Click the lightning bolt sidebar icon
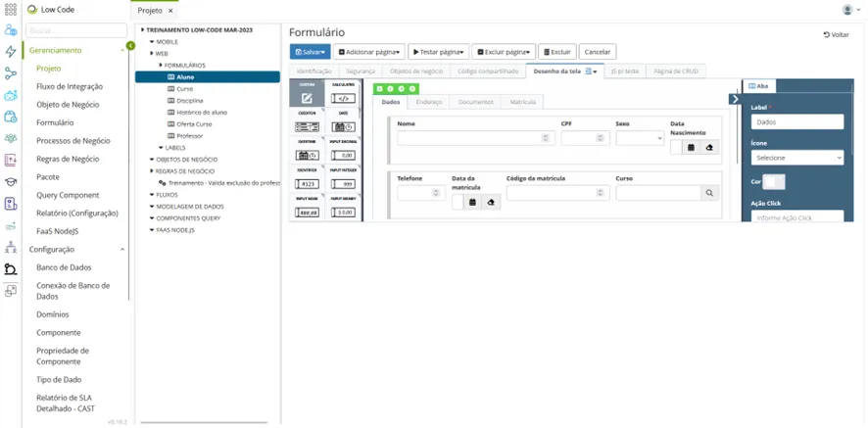Image resolution: width=868 pixels, height=428 pixels. click(11, 52)
